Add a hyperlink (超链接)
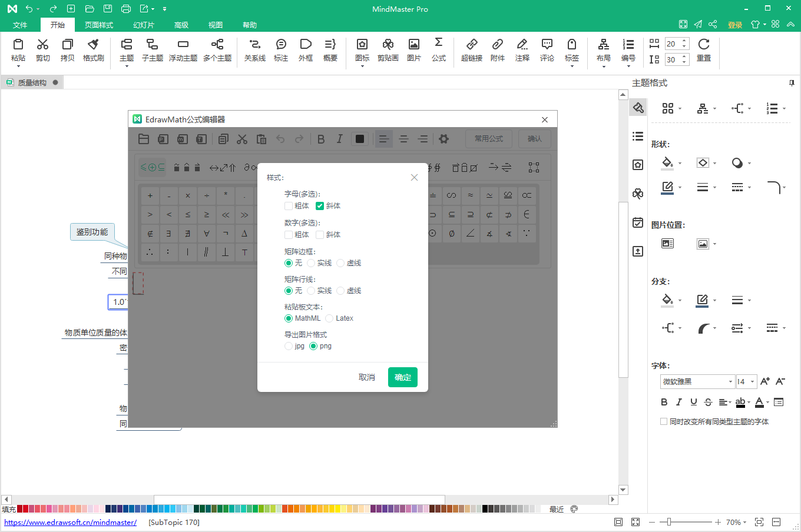801x532 pixels. click(472, 49)
